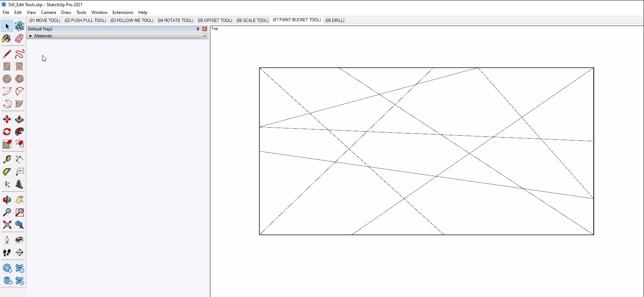
Task: Click the Send to LayOut icon
Action: click(7, 281)
